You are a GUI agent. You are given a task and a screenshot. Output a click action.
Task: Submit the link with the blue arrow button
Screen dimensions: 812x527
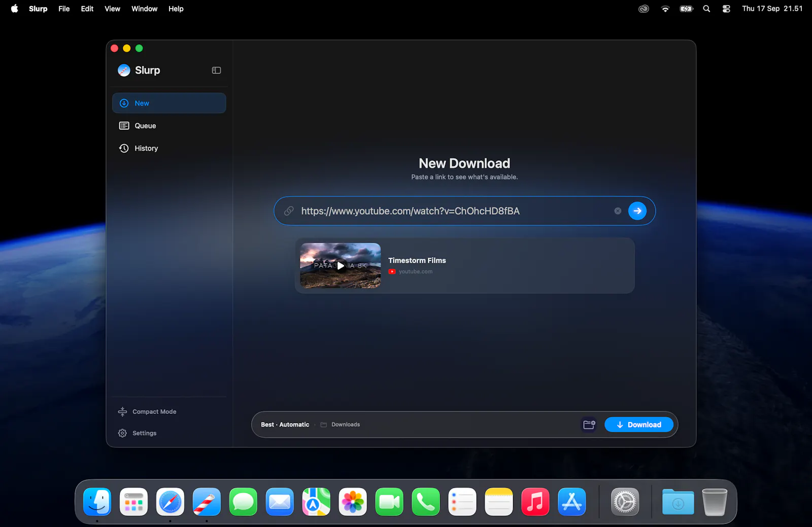point(637,211)
